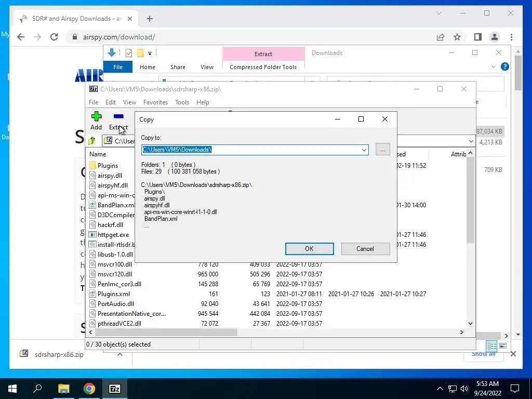This screenshot has width=532, height=399.
Task: Open the 7-Zip View menu
Action: coord(129,102)
